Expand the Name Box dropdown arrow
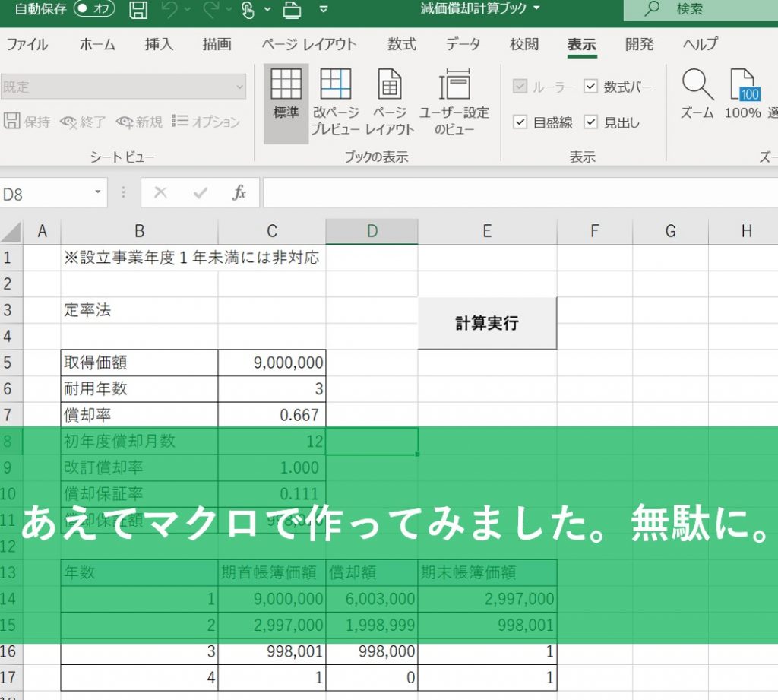The width and height of the screenshot is (778, 700). [x=97, y=193]
